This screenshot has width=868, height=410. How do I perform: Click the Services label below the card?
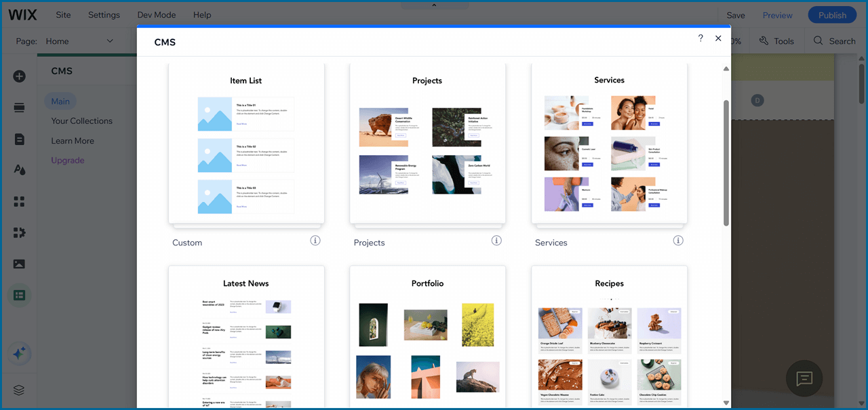(x=551, y=243)
